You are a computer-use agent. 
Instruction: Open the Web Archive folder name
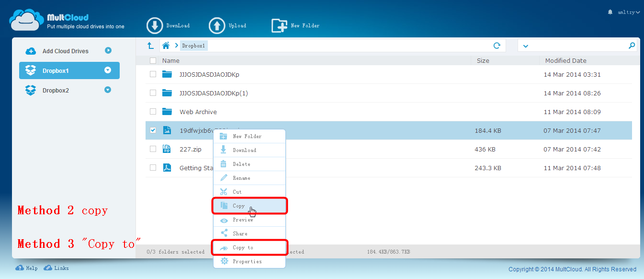point(198,112)
